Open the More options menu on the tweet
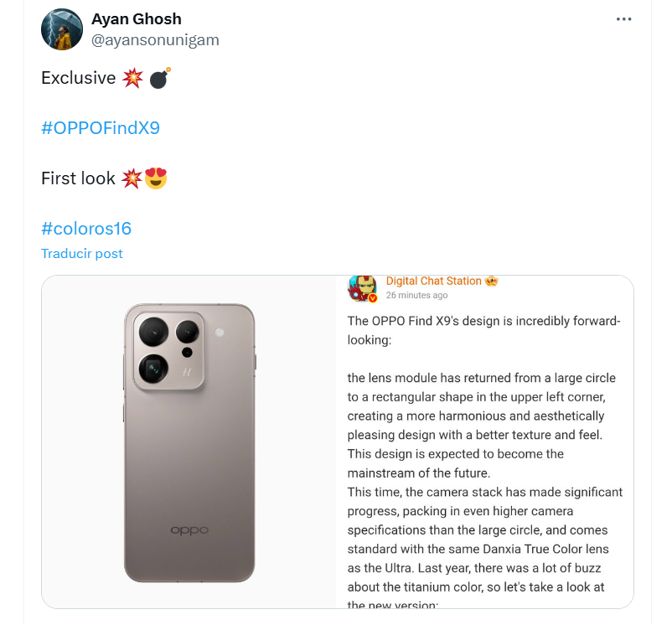Image resolution: width=672 pixels, height=625 pixels. point(622,18)
